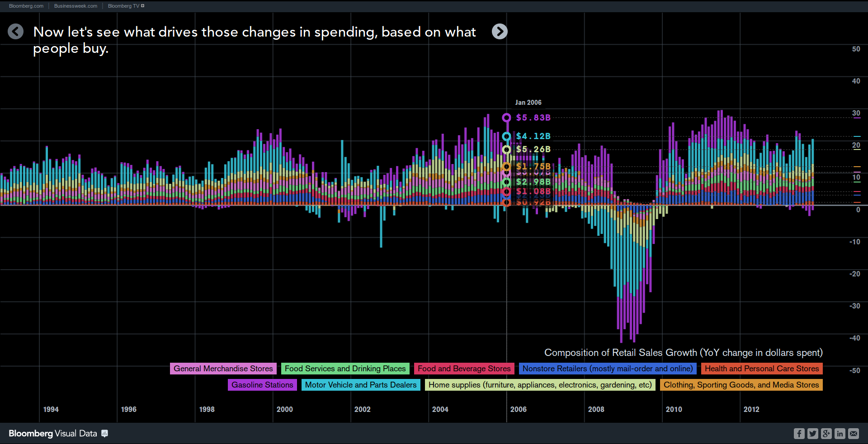Toggle the Nonstore Retailers series visibility
Viewport: 868px width, 444px height.
tap(607, 369)
